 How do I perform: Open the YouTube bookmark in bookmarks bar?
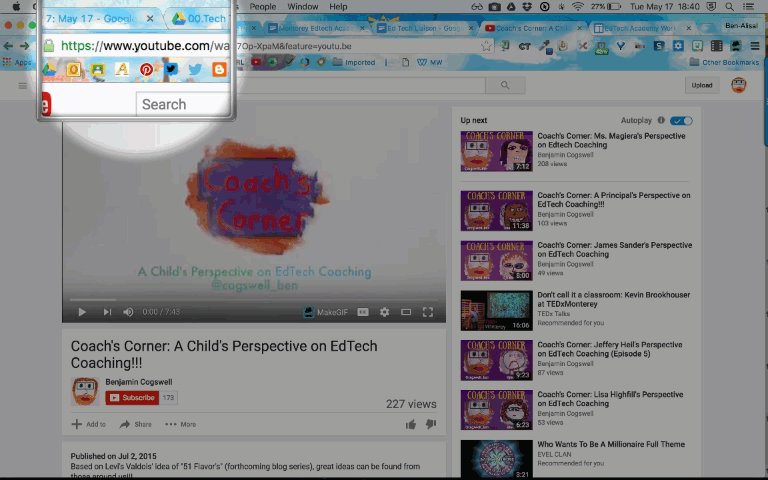(x=256, y=62)
